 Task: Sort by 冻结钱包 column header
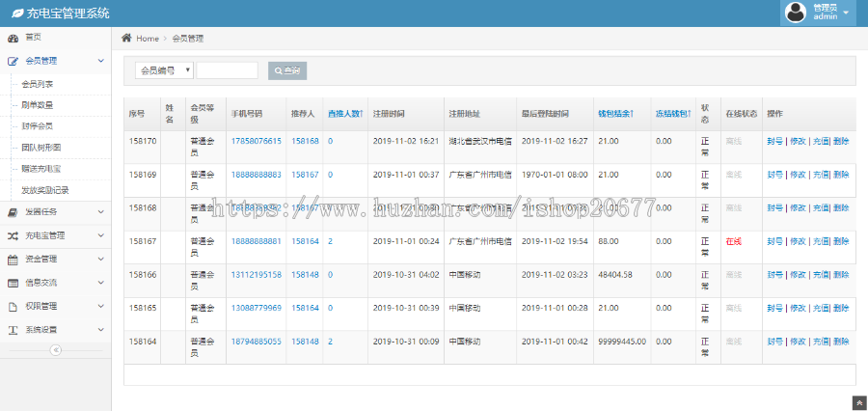[x=674, y=114]
